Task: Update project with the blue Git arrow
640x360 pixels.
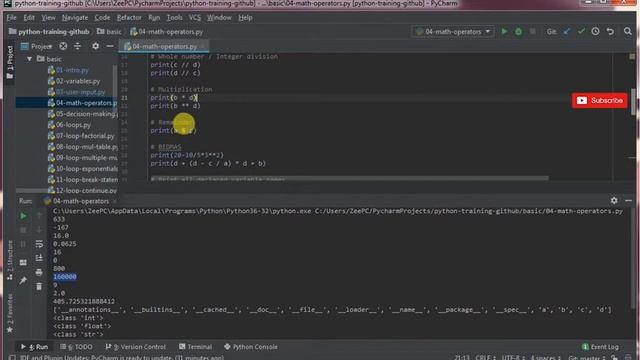Action: 567,31
